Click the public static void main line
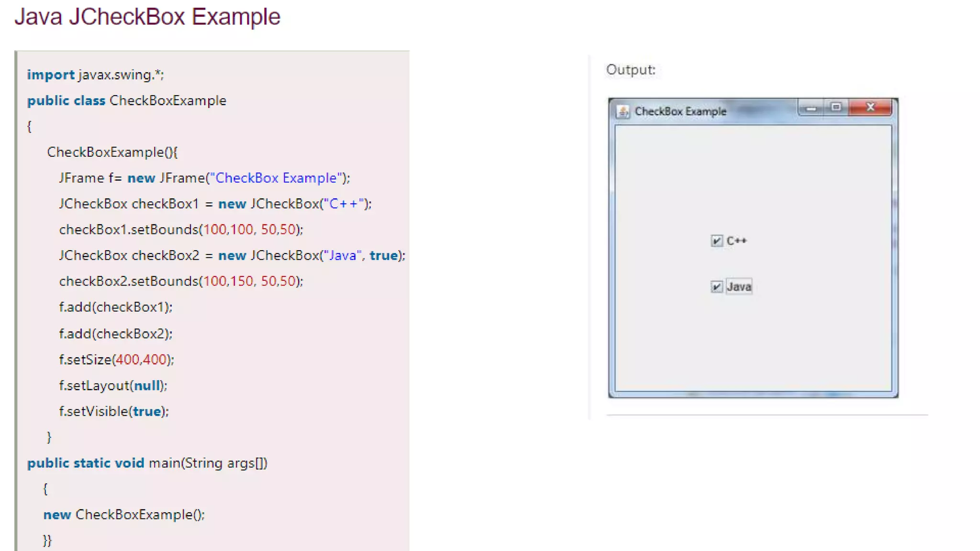980x551 pixels. (147, 463)
